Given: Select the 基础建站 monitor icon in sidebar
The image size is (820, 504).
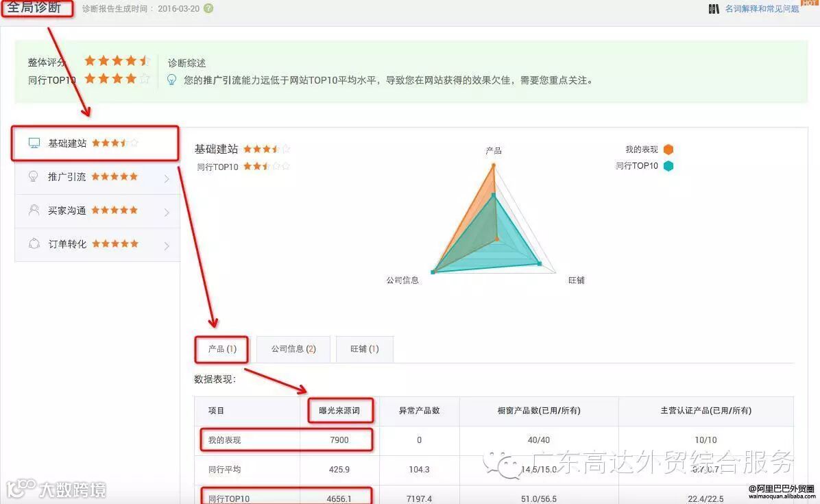Looking at the screenshot, I should coord(34,141).
